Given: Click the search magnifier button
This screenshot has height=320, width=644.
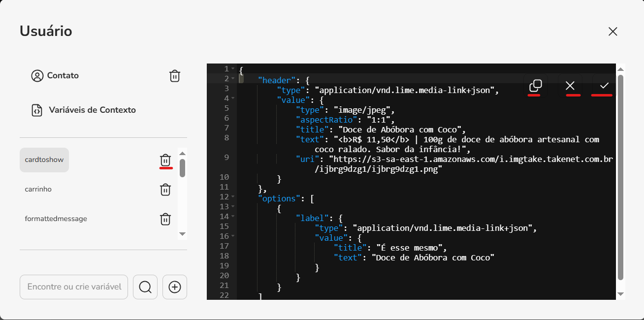Looking at the screenshot, I should point(145,287).
